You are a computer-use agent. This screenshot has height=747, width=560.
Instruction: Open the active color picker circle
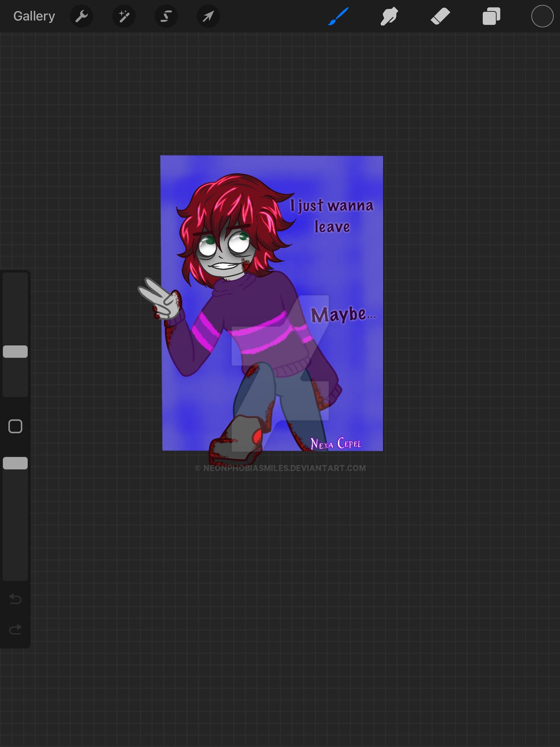coord(542,16)
